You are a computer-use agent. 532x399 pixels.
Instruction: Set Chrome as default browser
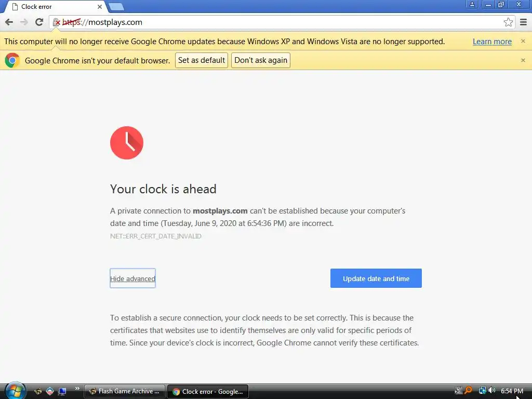pos(202,60)
